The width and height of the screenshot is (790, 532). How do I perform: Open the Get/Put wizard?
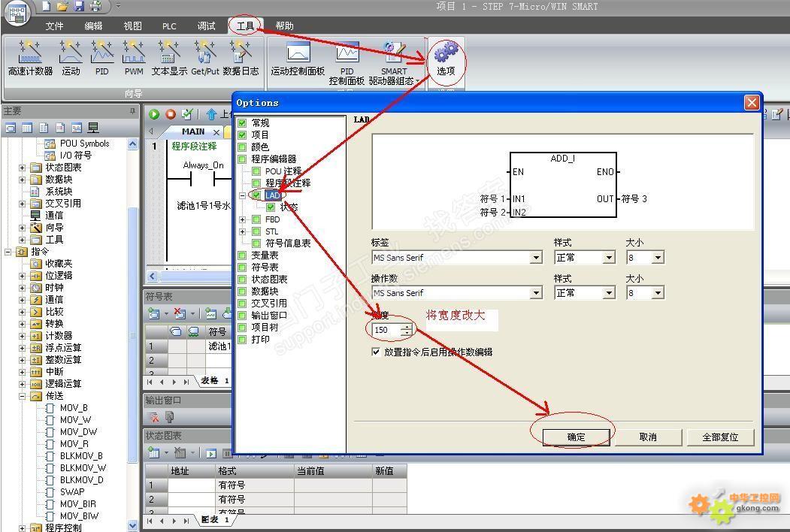205,58
